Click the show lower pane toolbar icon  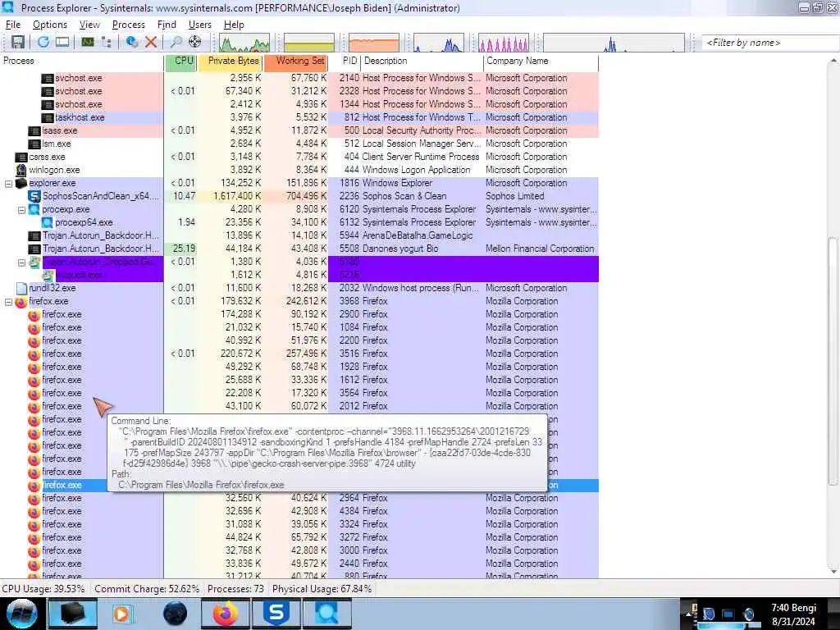tap(62, 42)
